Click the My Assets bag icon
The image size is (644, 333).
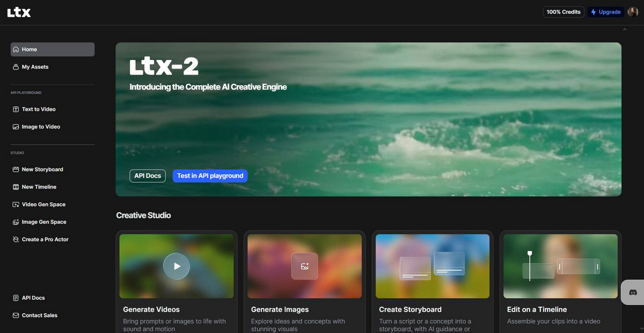pyautogui.click(x=16, y=67)
